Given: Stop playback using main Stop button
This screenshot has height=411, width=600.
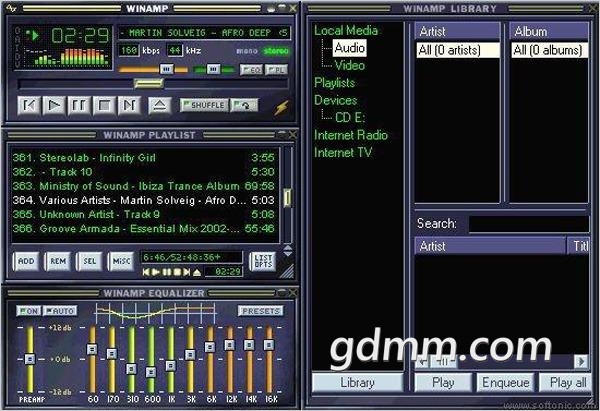Looking at the screenshot, I should tap(104, 105).
